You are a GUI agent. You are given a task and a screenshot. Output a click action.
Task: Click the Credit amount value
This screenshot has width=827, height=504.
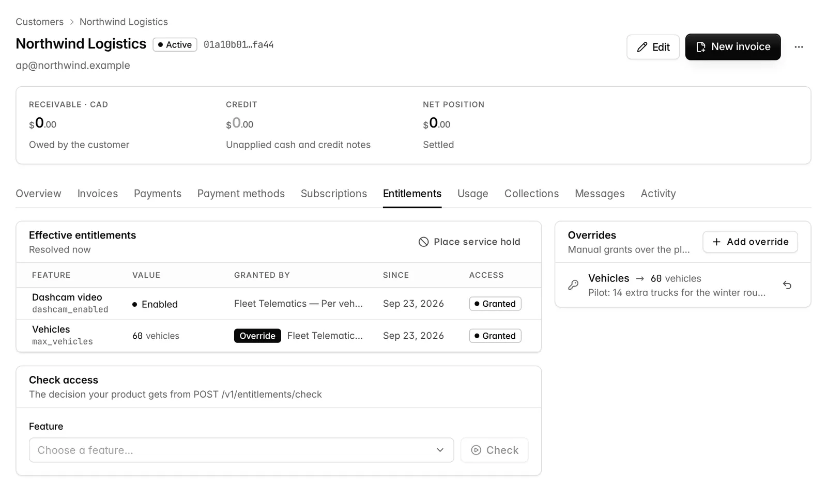(x=240, y=123)
